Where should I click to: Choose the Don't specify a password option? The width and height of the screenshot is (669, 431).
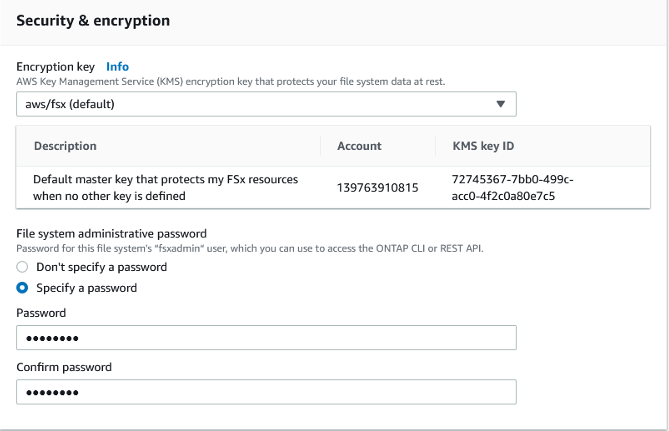(x=23, y=268)
